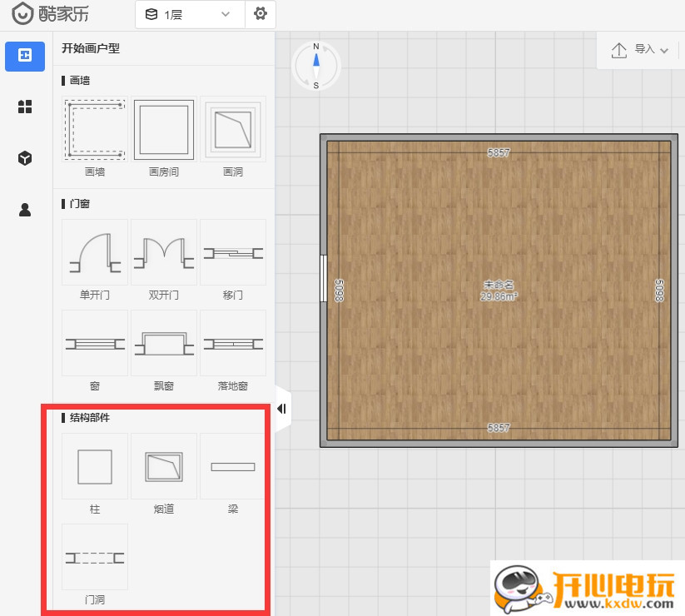Choose the 单开门 single door
685x616 pixels.
[95, 252]
